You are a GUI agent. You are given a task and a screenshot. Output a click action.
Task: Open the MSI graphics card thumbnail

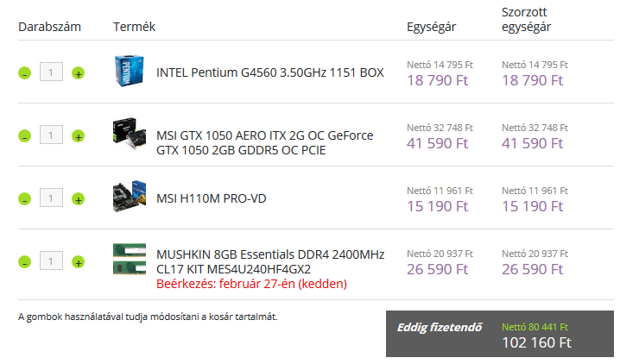[130, 134]
